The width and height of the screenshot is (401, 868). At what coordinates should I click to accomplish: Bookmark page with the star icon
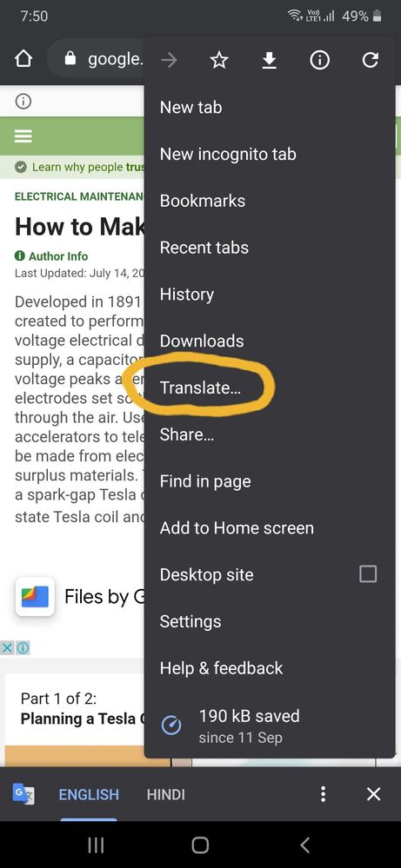click(219, 60)
